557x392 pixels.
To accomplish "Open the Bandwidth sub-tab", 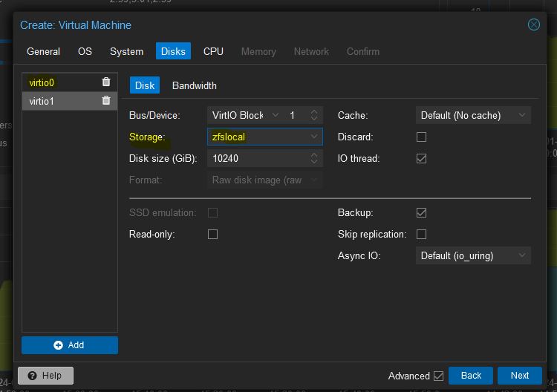I will 194,85.
